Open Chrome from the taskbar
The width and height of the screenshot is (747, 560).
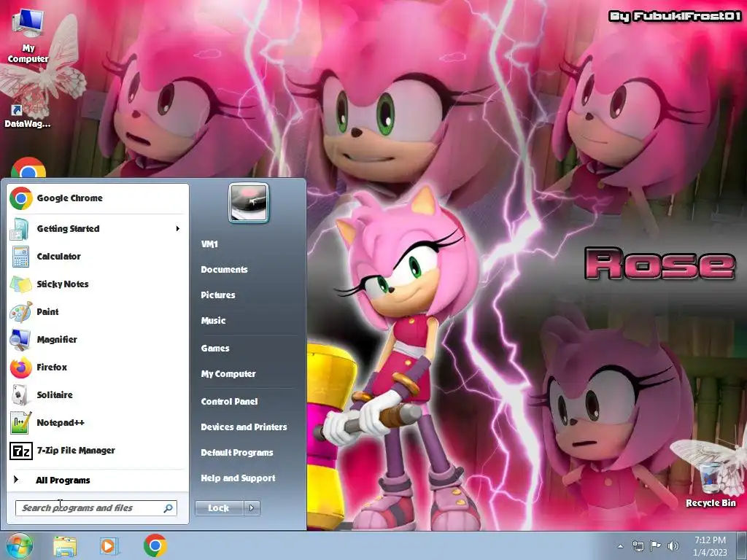pyautogui.click(x=155, y=545)
